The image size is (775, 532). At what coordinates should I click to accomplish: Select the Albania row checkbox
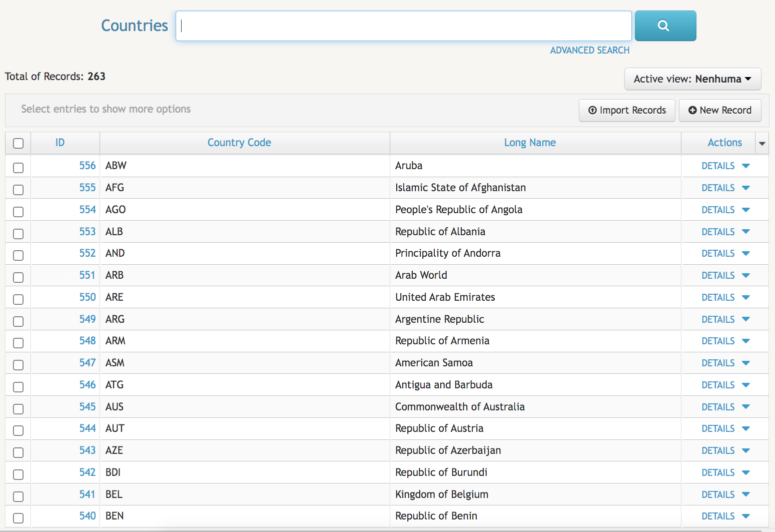click(x=18, y=234)
